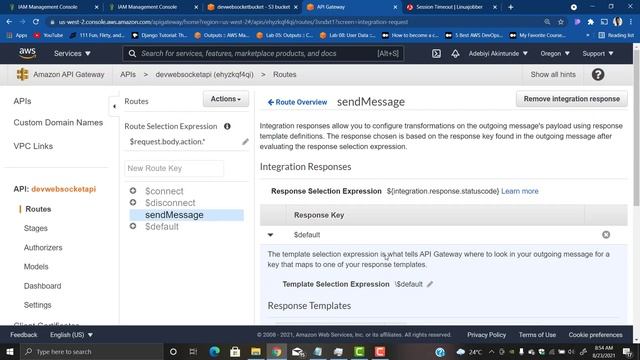Go back to Route Overview
This screenshot has width=640, height=360.
click(x=297, y=102)
